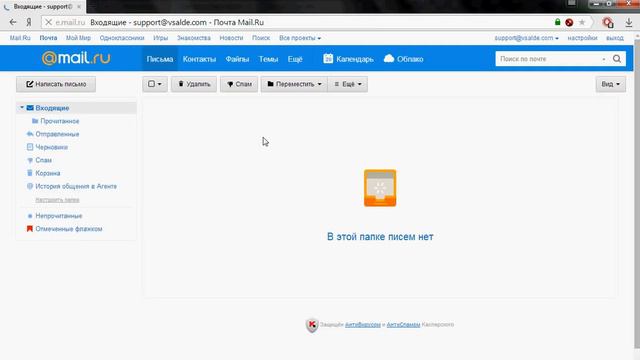Open Одноклассники link

[122, 38]
